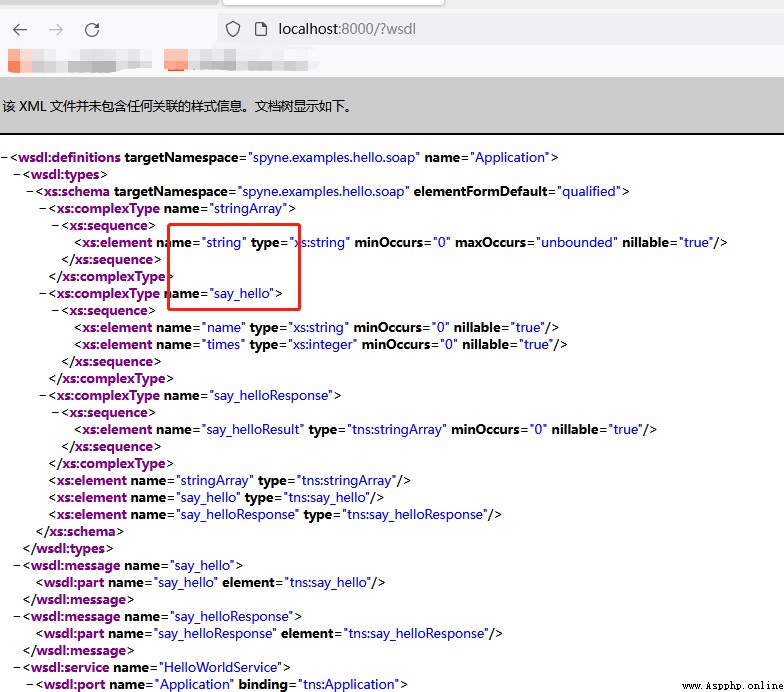
Task: Collapse the wsdl:definitions root node
Action: pos(4,158)
